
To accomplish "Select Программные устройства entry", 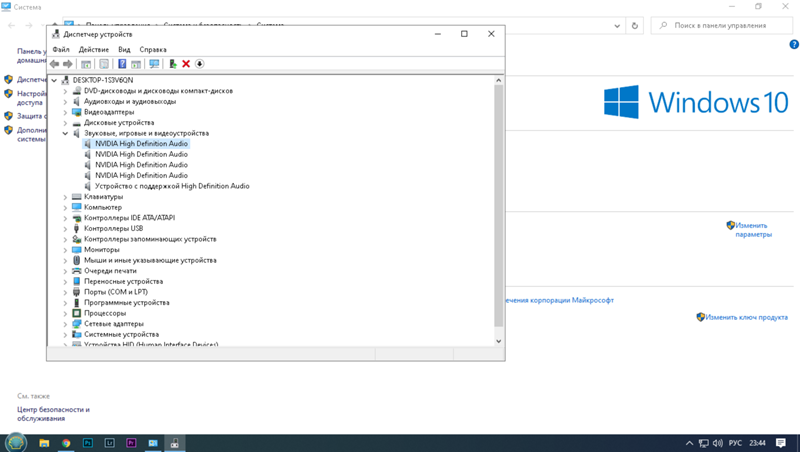I will [x=127, y=303].
